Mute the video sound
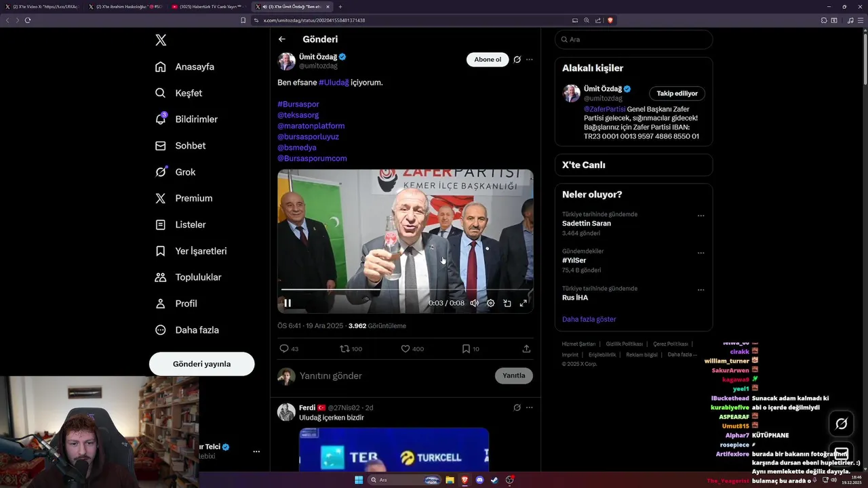 coord(474,303)
